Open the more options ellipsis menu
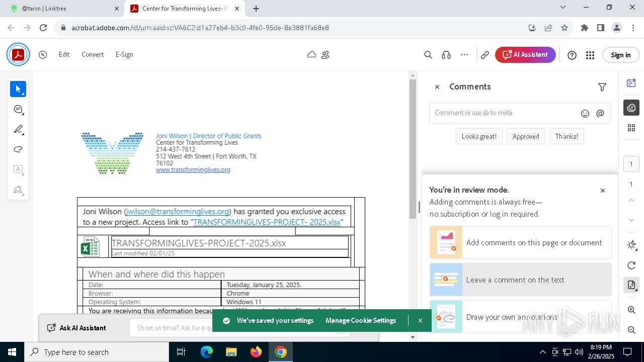644x362 pixels. tap(464, 55)
